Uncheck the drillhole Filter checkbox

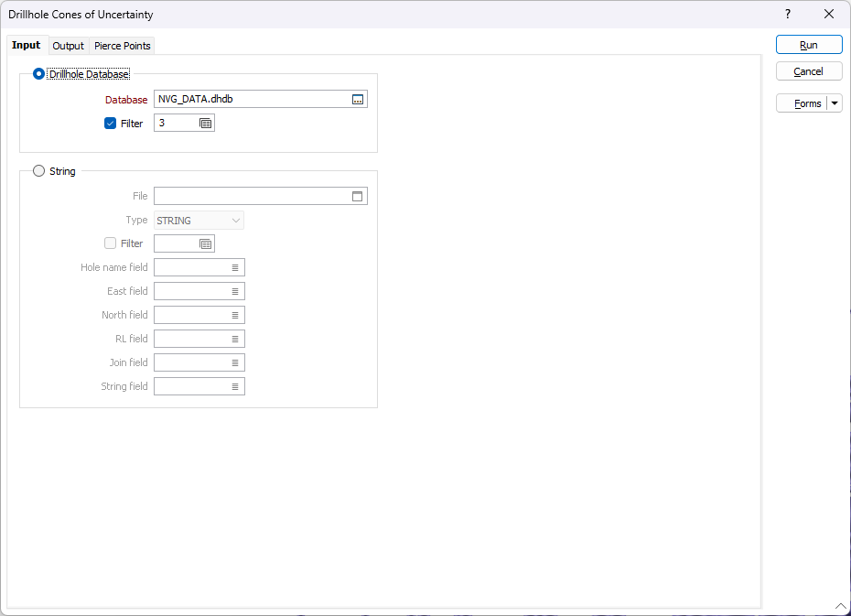111,124
